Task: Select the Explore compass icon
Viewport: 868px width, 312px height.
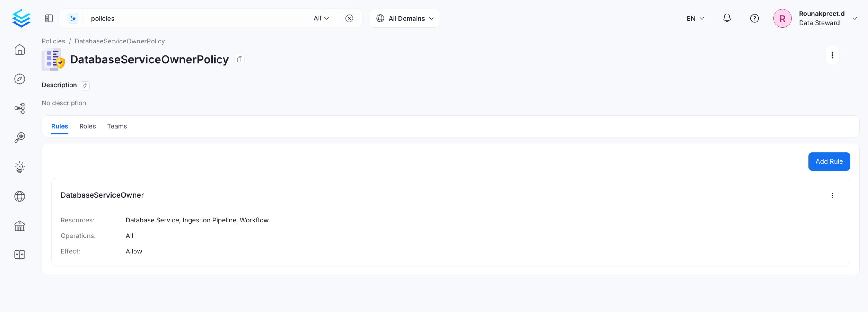Action: [20, 79]
